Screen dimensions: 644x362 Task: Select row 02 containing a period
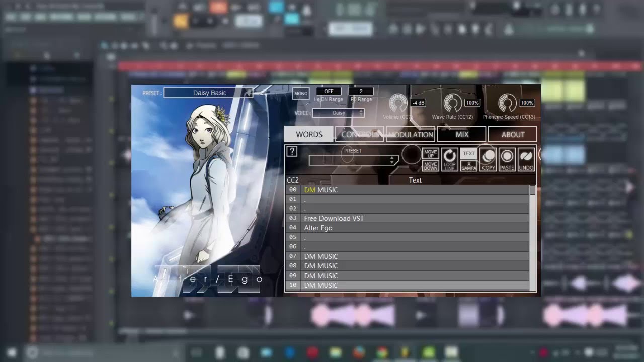[x=408, y=209]
